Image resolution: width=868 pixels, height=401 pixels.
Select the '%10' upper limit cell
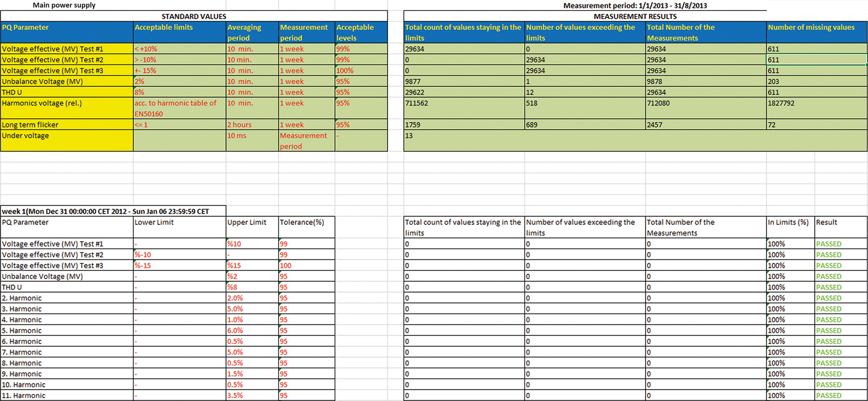[252, 244]
